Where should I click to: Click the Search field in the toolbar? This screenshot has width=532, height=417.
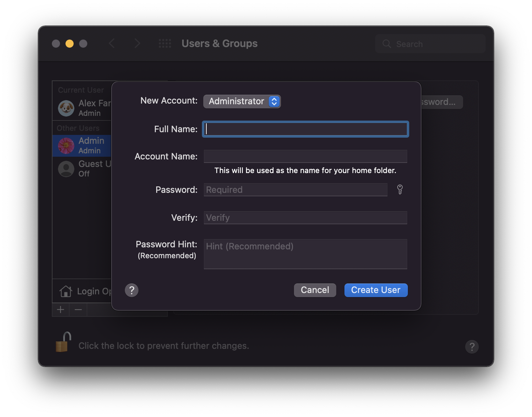click(430, 44)
